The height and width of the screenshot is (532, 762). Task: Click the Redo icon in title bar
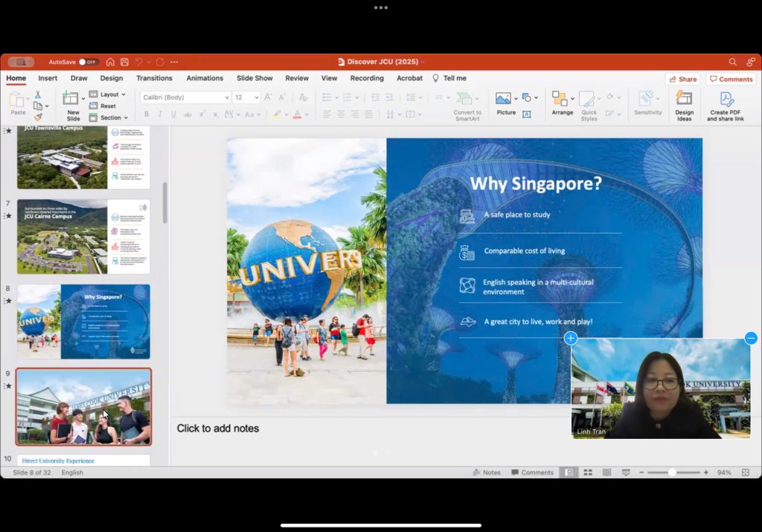click(160, 62)
